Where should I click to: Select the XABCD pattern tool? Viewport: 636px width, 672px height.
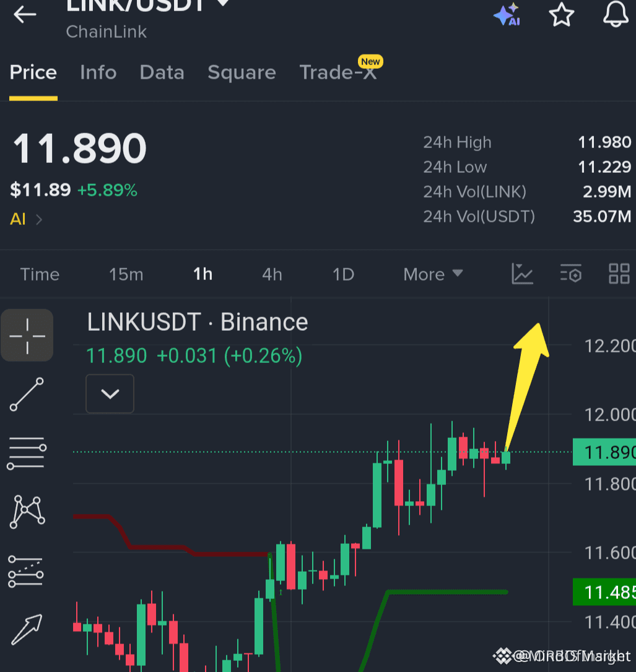pos(27,512)
